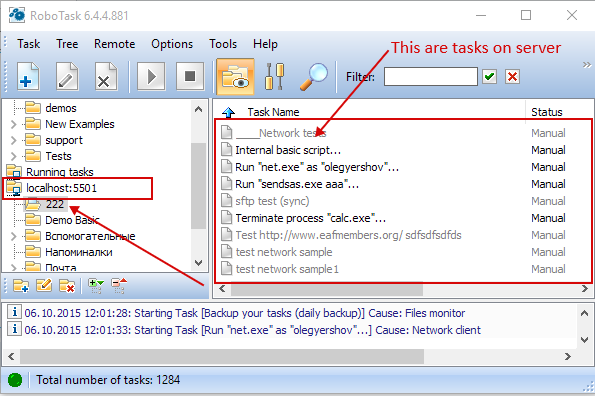Open the Tools menu
This screenshot has width=595, height=396.
point(223,44)
